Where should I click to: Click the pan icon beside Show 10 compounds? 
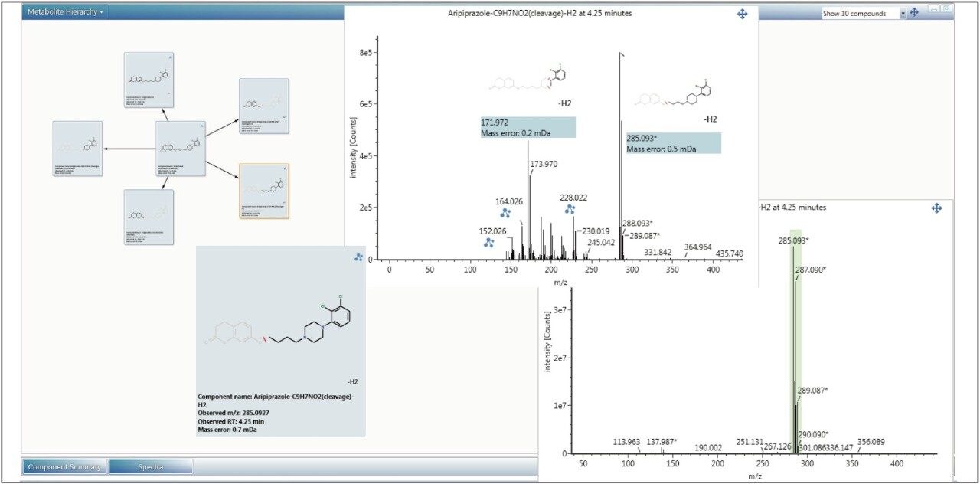[914, 13]
